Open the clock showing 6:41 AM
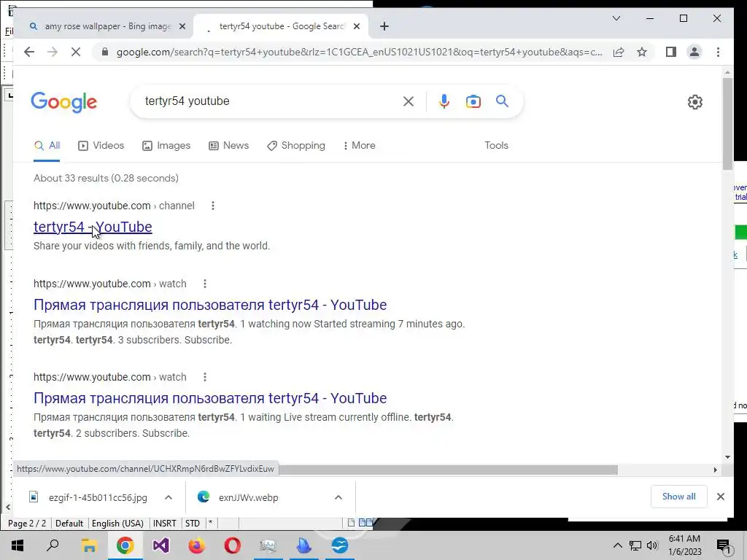 pos(685,545)
